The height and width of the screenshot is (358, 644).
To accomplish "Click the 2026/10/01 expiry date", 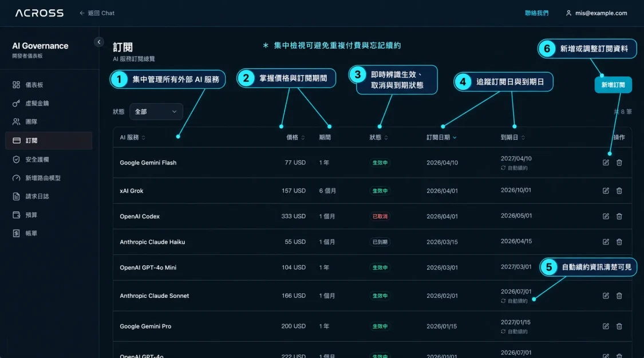I will [516, 190].
